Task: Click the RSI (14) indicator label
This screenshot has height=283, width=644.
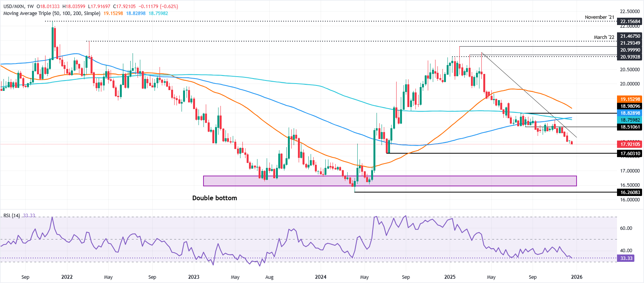Action: (x=12, y=216)
